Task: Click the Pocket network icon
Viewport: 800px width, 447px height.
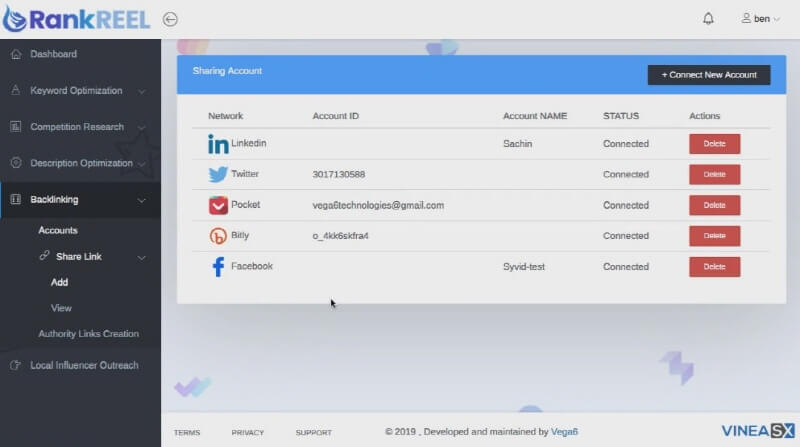Action: coord(218,205)
